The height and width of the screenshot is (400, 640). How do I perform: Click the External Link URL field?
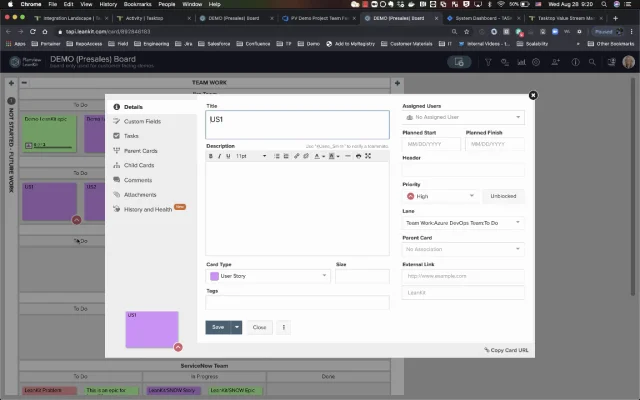[x=463, y=276]
